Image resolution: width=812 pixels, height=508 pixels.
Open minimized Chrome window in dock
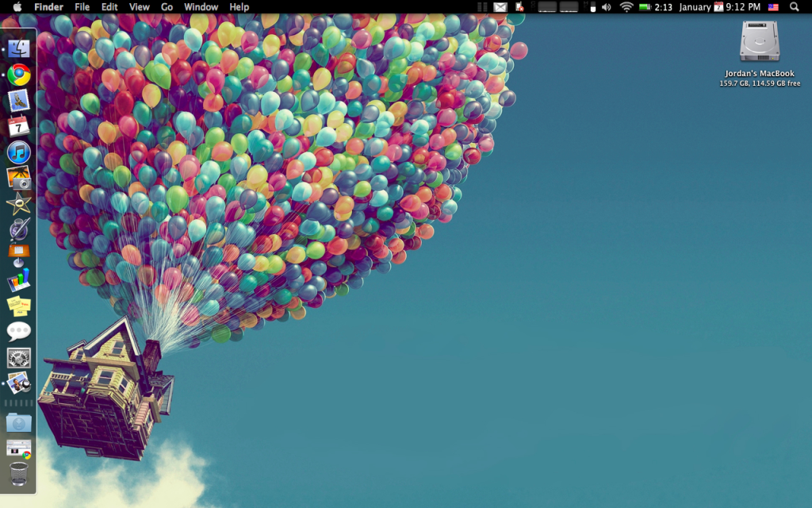(19, 449)
